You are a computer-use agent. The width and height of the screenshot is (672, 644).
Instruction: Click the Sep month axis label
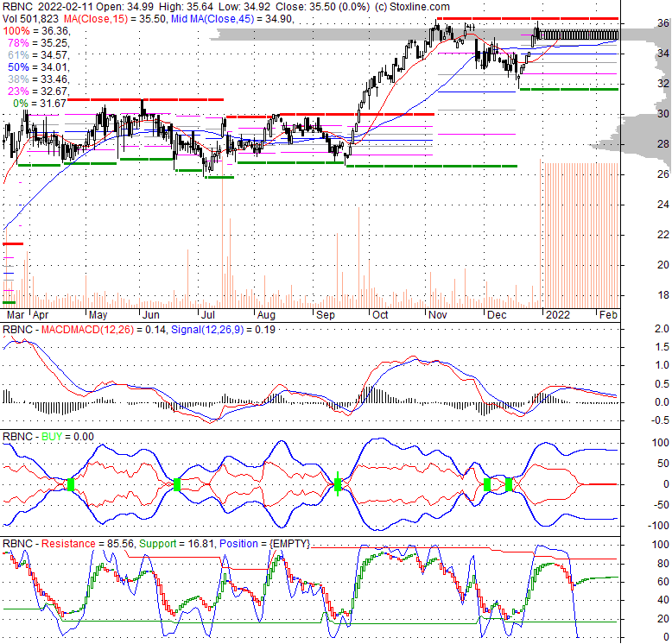(x=326, y=315)
